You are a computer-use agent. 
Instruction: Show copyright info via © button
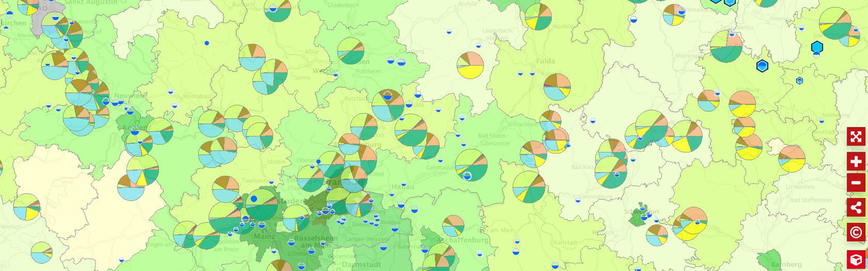tap(856, 233)
